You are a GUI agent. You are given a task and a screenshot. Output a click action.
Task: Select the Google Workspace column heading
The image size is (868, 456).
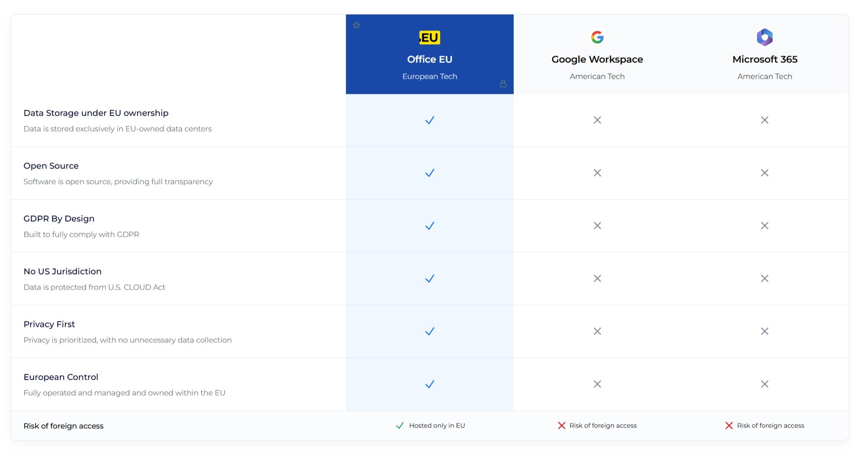(597, 60)
